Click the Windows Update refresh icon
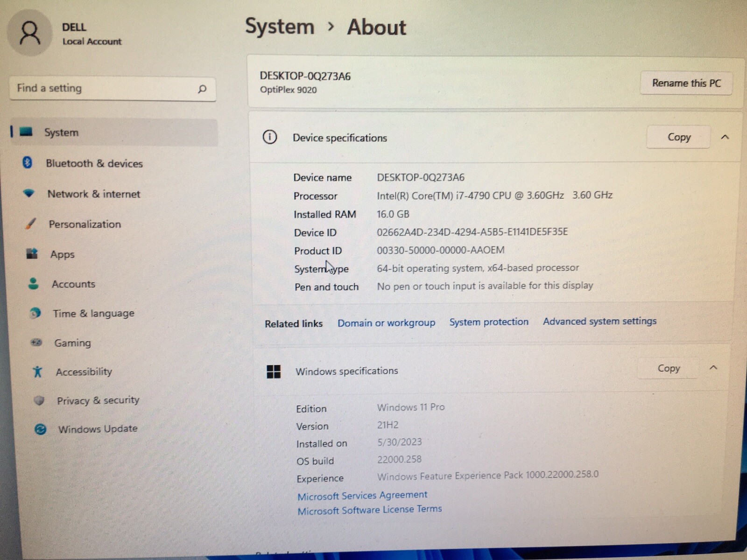747x560 pixels. [x=41, y=429]
